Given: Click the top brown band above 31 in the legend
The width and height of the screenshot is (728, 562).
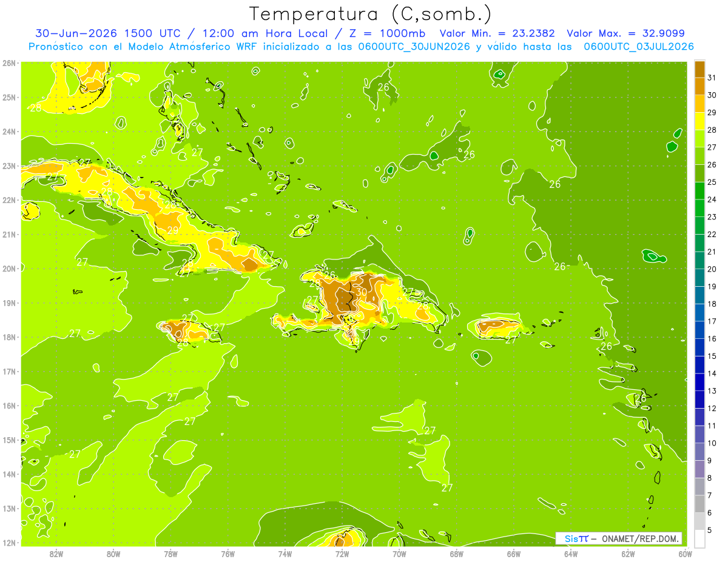Looking at the screenshot, I should point(699,69).
